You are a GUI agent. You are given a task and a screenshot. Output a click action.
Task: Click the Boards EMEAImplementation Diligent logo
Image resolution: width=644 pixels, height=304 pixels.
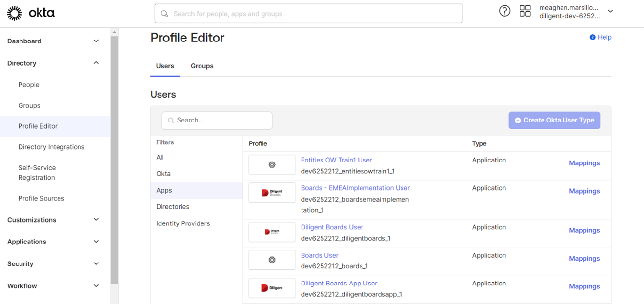pyautogui.click(x=272, y=193)
